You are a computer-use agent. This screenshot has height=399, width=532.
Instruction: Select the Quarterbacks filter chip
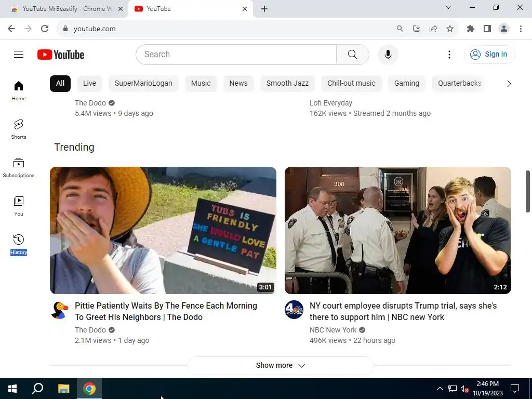[x=460, y=84]
